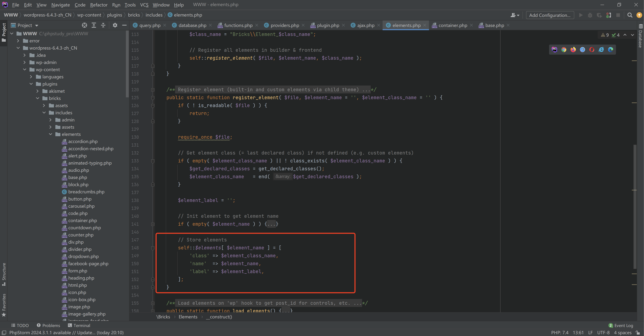The height and width of the screenshot is (336, 644).
Task: Click Listen for PHP Debug Connections icon
Action: pyautogui.click(x=609, y=15)
